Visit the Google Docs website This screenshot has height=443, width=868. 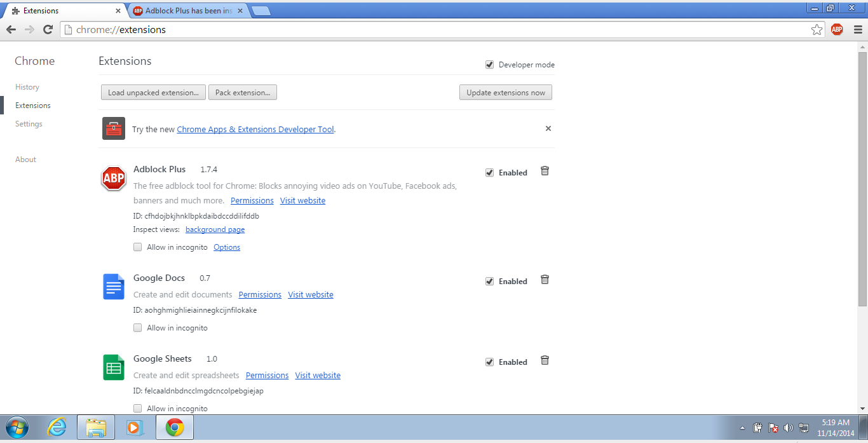(x=311, y=295)
